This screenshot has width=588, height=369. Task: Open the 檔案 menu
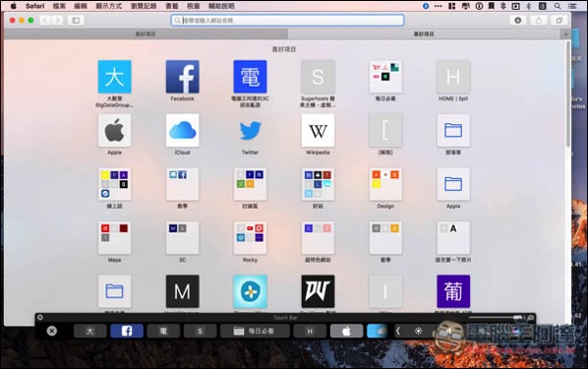[x=59, y=6]
